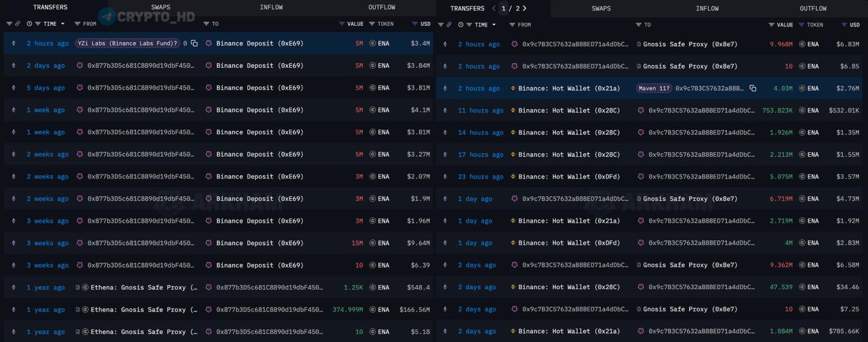This screenshot has width=868, height=342.
Task: Switch to INFLOW tab in left panel
Action: point(271,7)
